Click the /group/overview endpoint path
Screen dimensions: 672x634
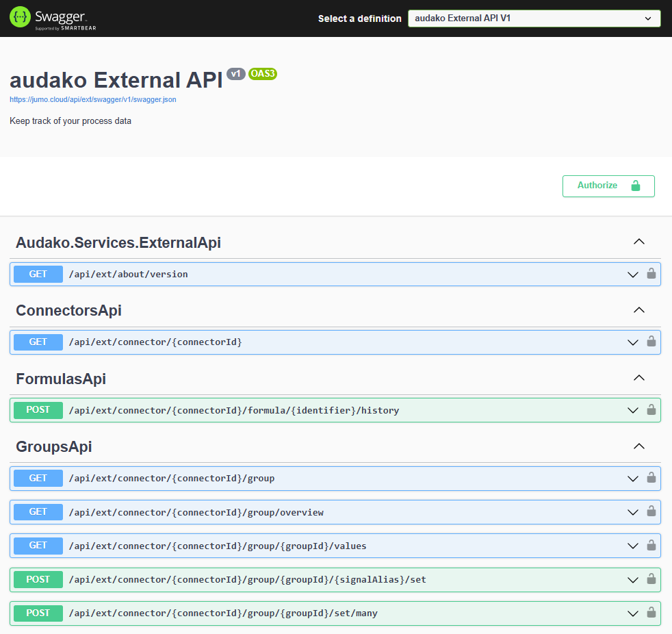(x=196, y=512)
